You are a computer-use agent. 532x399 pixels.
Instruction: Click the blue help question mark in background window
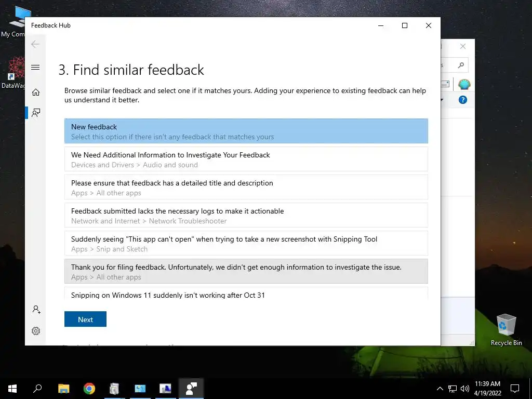point(463,100)
